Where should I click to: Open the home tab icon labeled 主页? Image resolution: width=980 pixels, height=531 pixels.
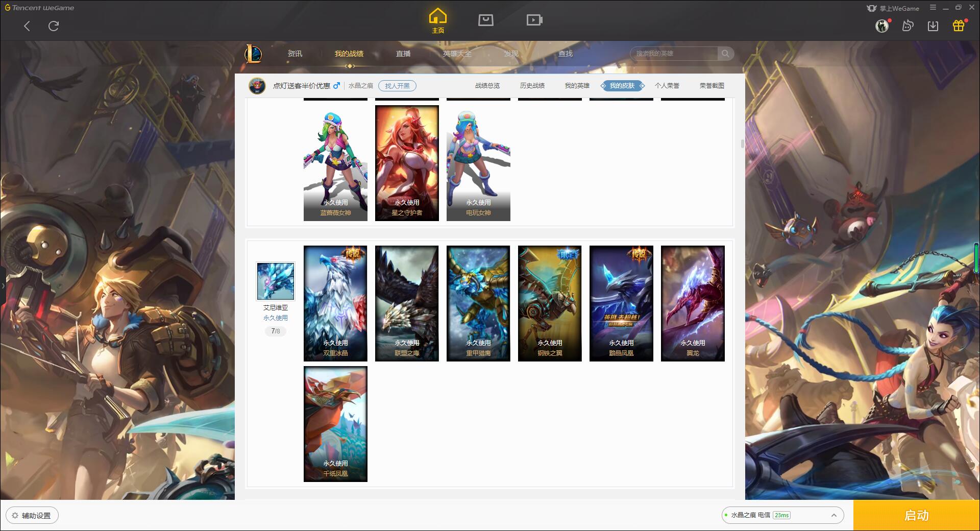(x=438, y=21)
